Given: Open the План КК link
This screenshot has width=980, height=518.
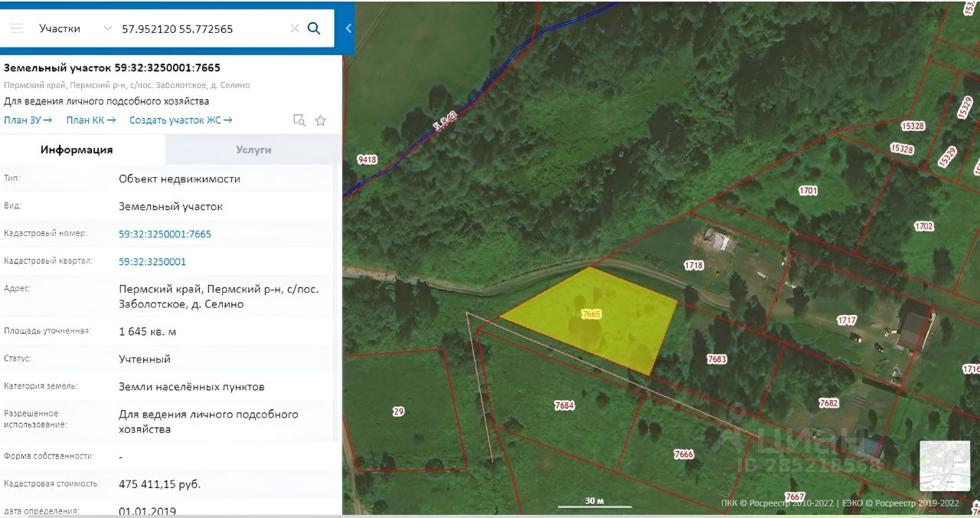Looking at the screenshot, I should pyautogui.click(x=90, y=120).
